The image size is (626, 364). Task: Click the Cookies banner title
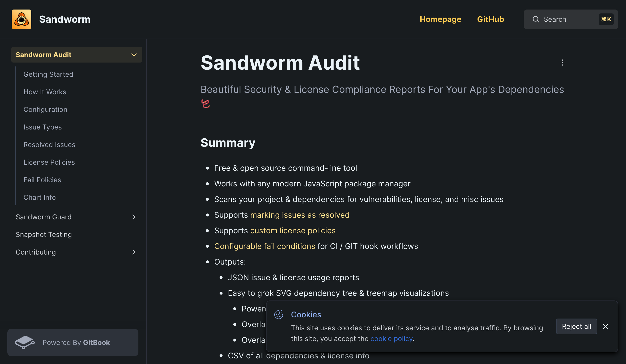(x=306, y=315)
